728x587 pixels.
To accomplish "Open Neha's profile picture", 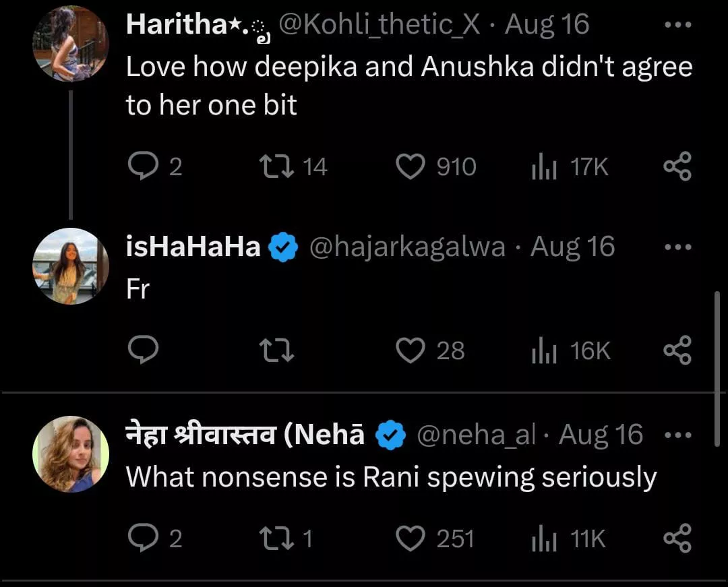I will point(70,454).
